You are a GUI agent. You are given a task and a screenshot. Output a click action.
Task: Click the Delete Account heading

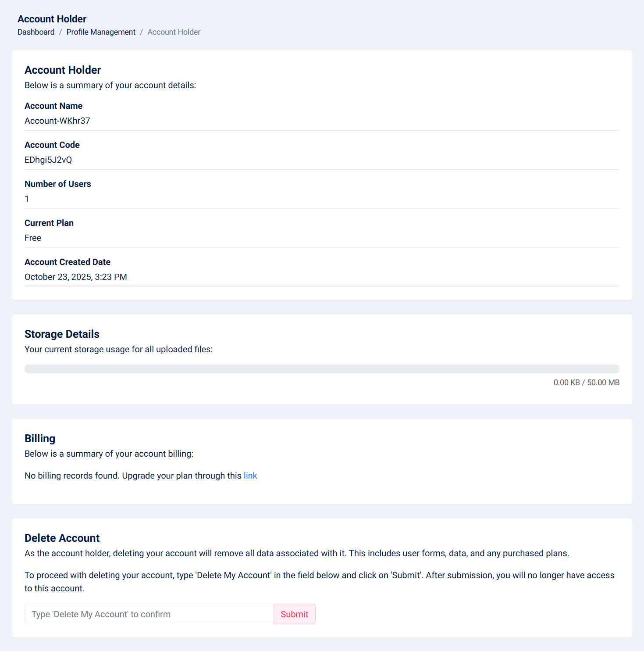(62, 538)
